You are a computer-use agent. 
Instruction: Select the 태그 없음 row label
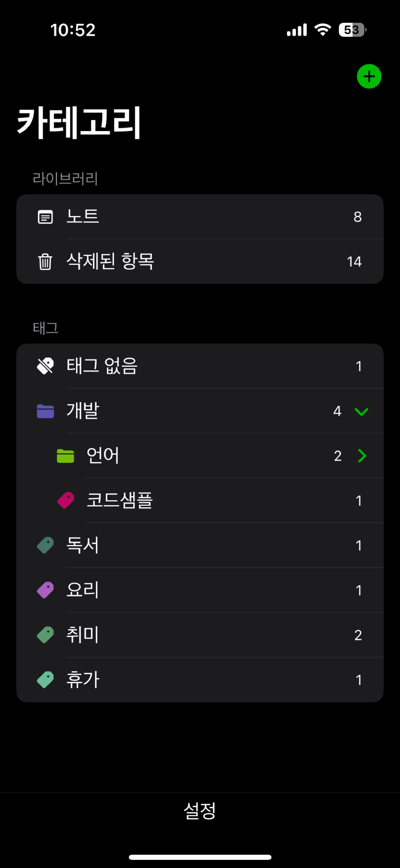(x=102, y=366)
